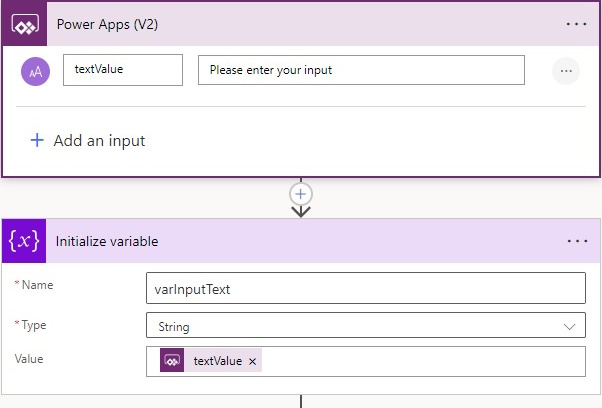
Task: Click the Power Apps icon in the textValue token
Action: click(172, 360)
